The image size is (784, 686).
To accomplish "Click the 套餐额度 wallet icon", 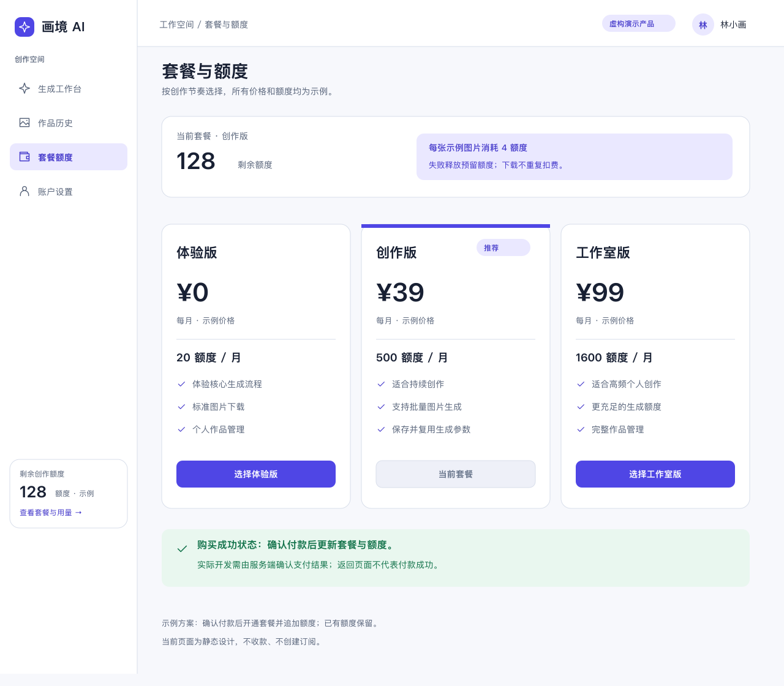I will click(x=24, y=157).
